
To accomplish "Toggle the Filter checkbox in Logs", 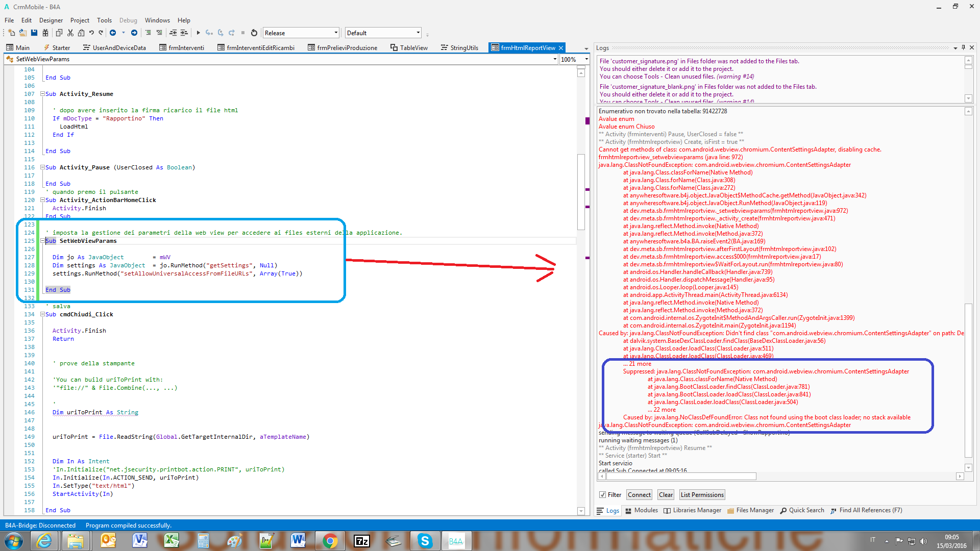I will [x=603, y=495].
